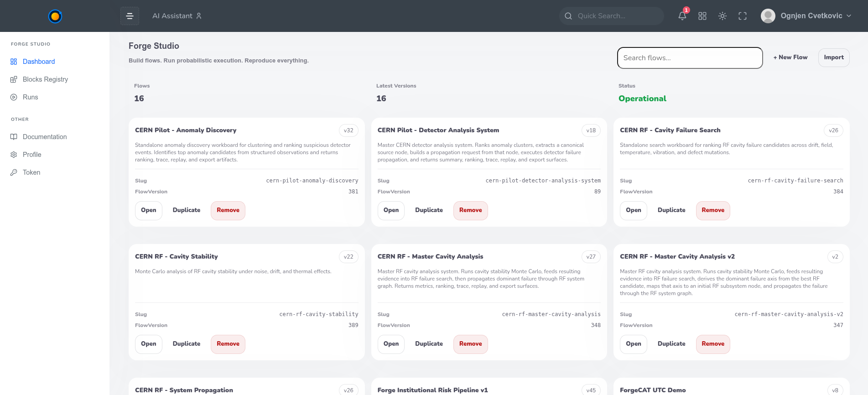Viewport: 868px width, 395px height.
Task: Open CERN Pilot - Detector Analysis System flow
Action: 391,210
